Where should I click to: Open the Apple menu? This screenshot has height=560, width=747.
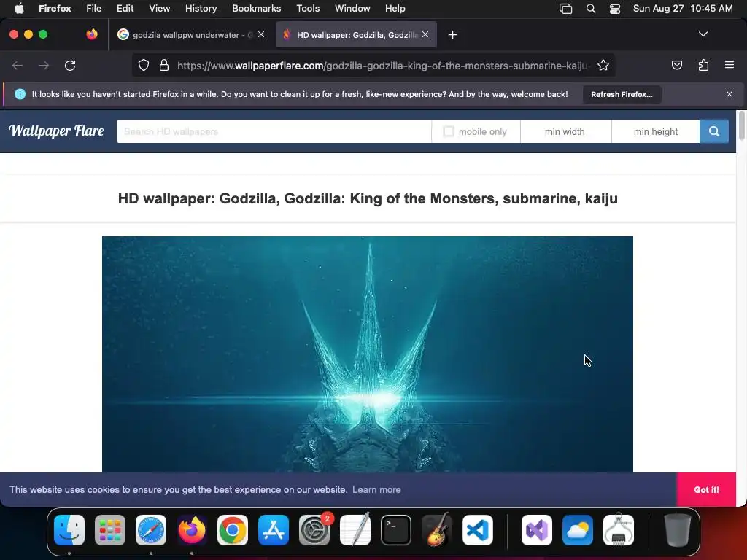(x=19, y=8)
